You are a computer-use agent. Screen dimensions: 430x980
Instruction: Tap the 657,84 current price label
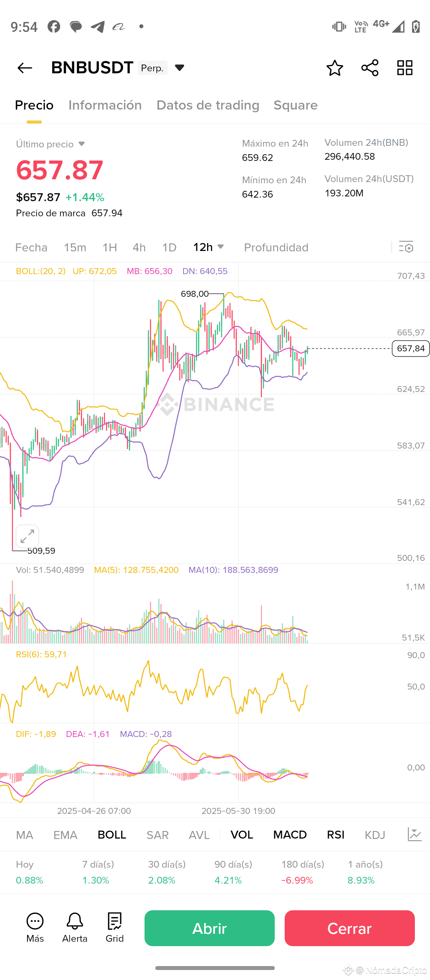pos(410,349)
